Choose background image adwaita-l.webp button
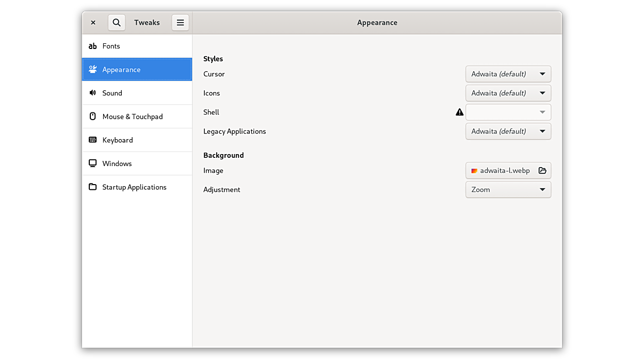The height and width of the screenshot is (362, 644). tap(501, 171)
